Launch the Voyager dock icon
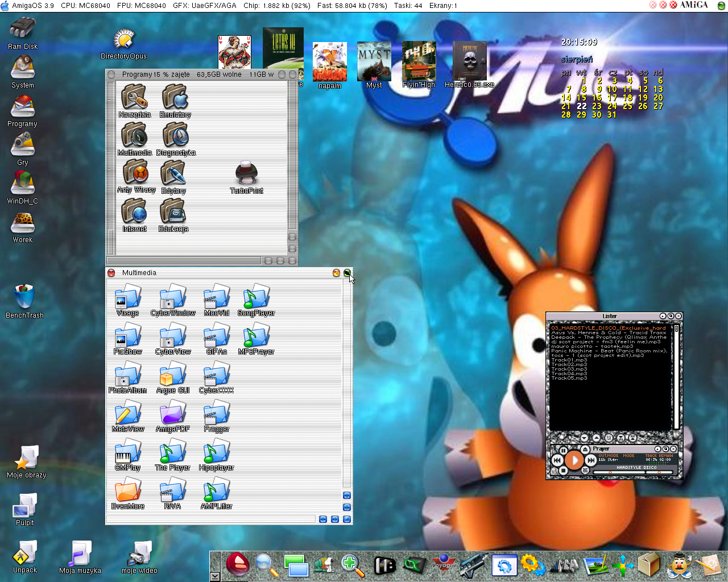Screen dimensions: 728x582 pos(444,566)
